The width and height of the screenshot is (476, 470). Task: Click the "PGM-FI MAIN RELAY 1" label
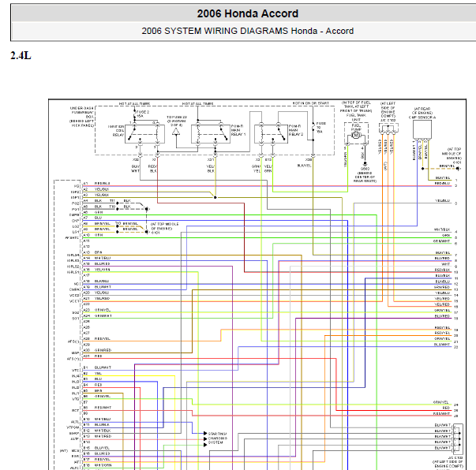click(x=238, y=130)
